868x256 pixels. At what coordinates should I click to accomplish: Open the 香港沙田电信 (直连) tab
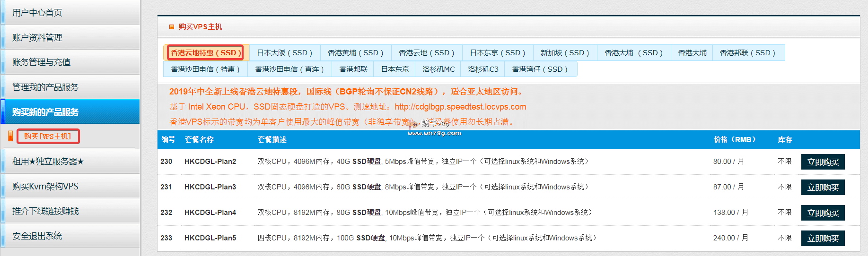point(289,69)
